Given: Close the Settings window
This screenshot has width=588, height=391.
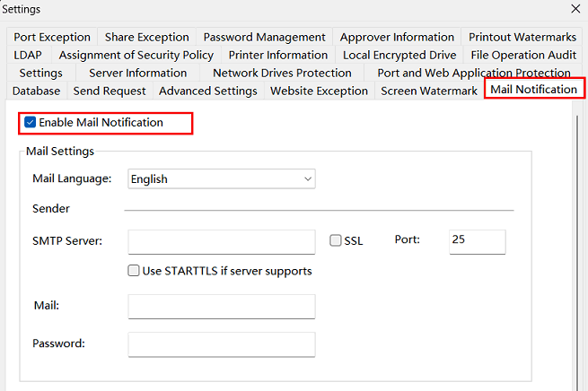Looking at the screenshot, I should click(575, 9).
